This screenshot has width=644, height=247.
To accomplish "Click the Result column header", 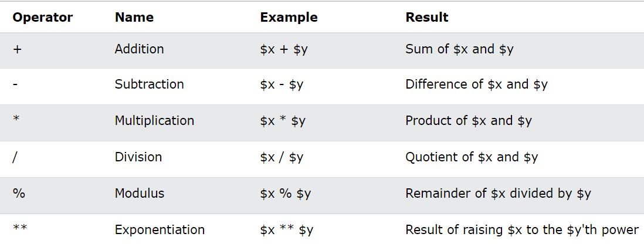I will [427, 17].
